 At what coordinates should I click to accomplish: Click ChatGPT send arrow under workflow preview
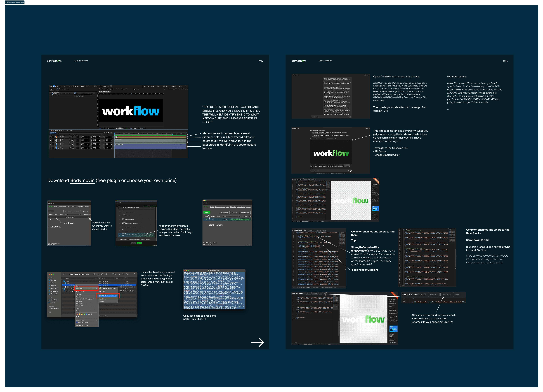[351, 171]
